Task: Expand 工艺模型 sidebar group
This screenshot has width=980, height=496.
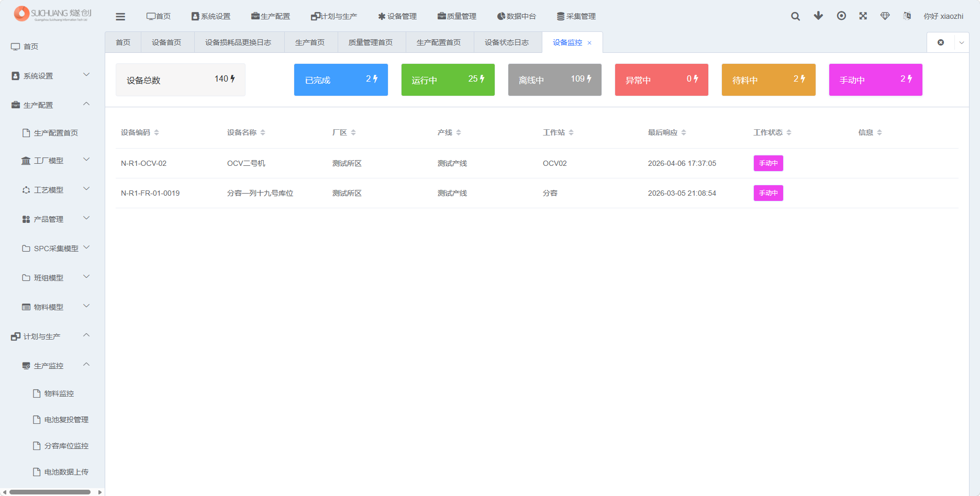Action: coord(52,190)
